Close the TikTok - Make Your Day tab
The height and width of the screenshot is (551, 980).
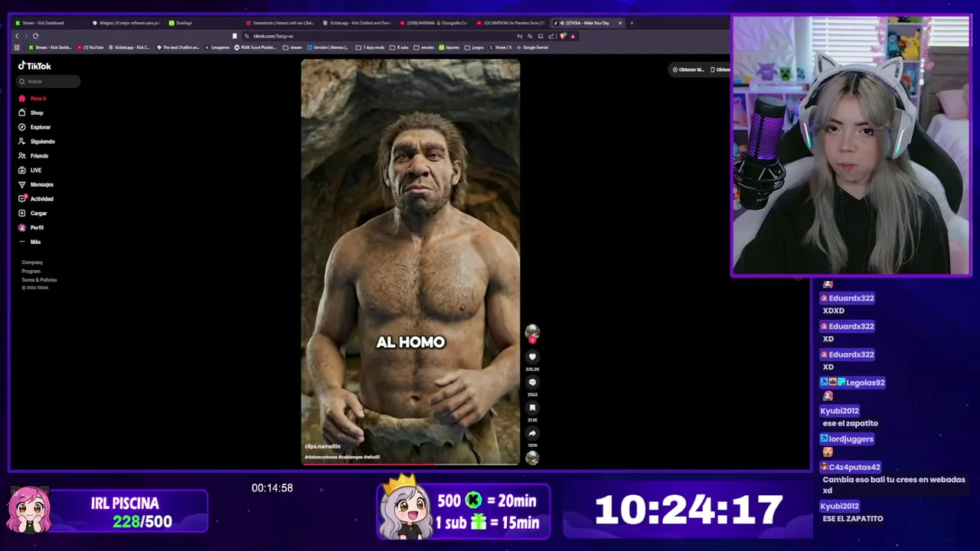point(620,23)
